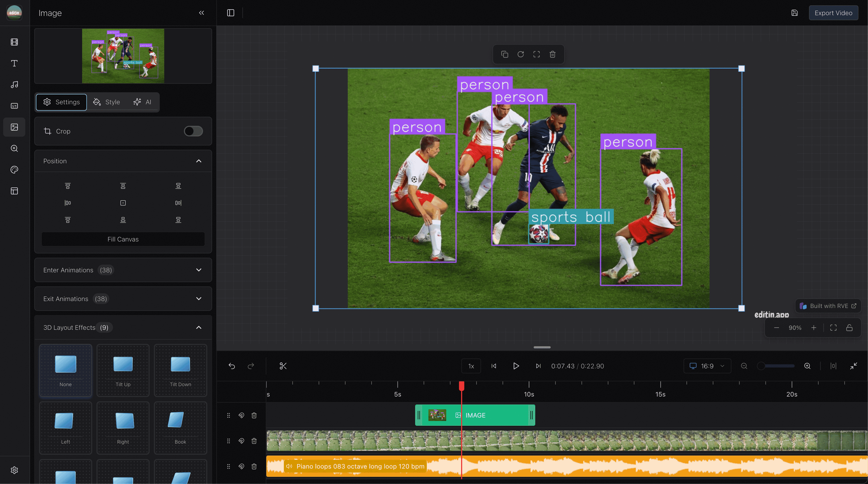Click the timeline zoom slider

[x=776, y=366]
